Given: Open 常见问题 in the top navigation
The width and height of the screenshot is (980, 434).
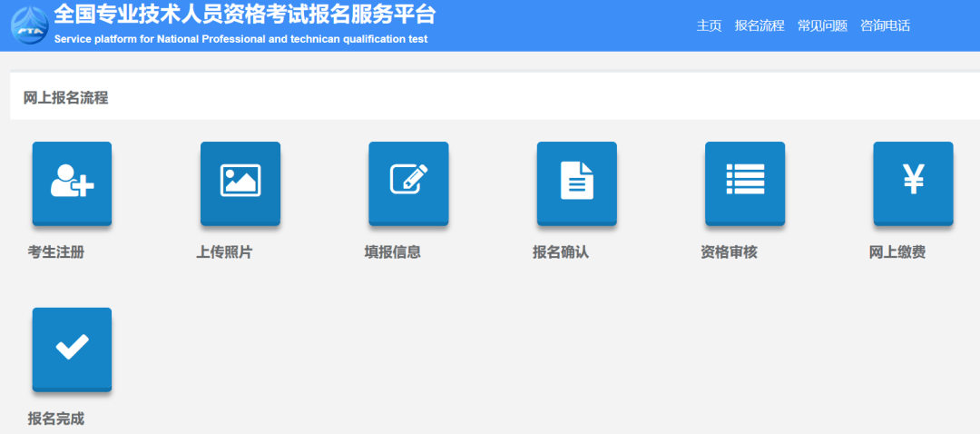Looking at the screenshot, I should [822, 25].
